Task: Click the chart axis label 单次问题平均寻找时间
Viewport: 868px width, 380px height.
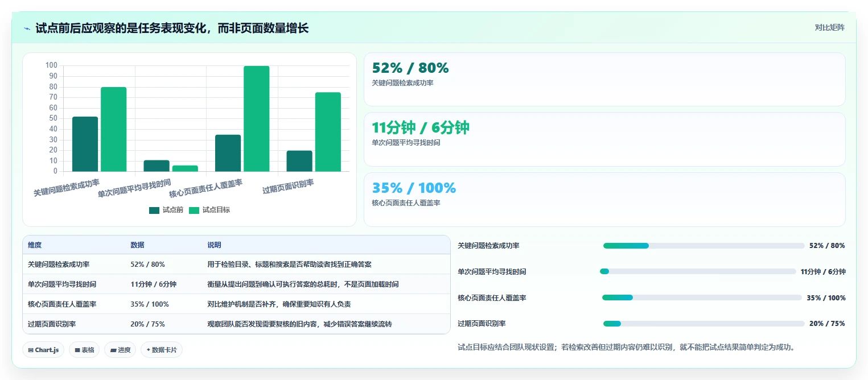Action: click(134, 188)
